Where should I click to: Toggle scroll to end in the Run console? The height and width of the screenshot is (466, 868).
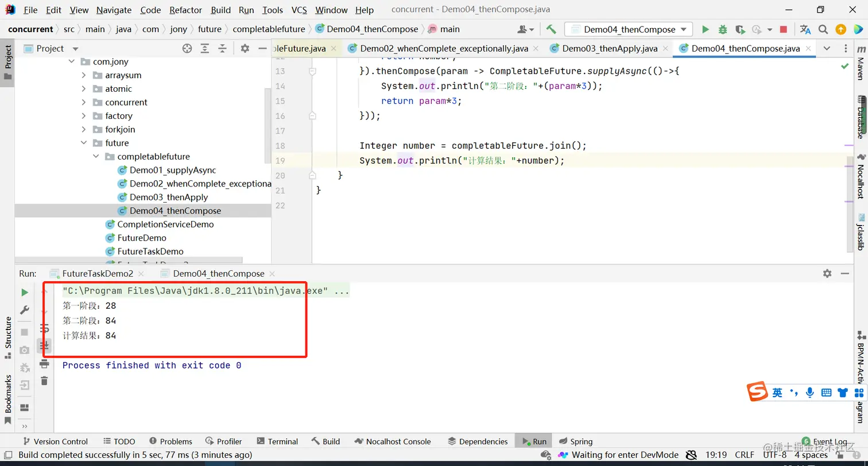44,345
